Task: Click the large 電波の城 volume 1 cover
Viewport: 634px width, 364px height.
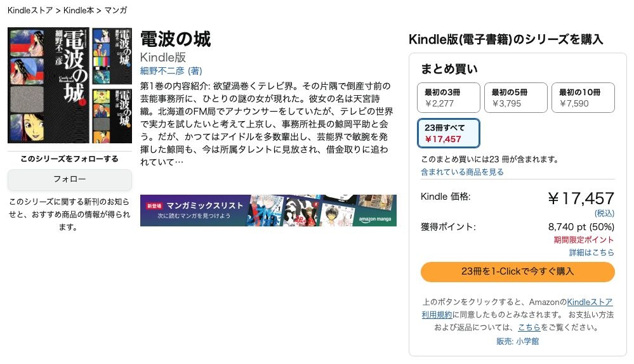Action: tap(48, 85)
